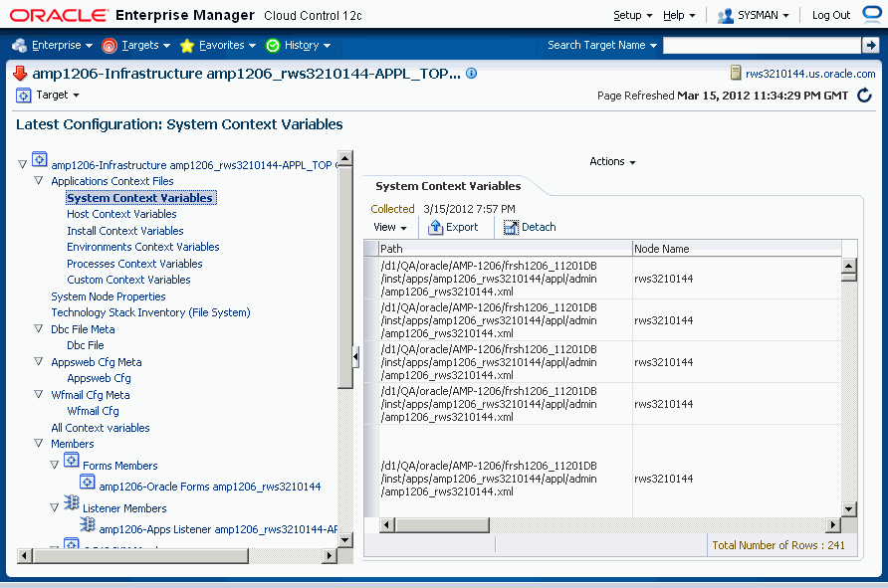Click the Log Out link
This screenshot has width=888, height=588.
pyautogui.click(x=831, y=15)
